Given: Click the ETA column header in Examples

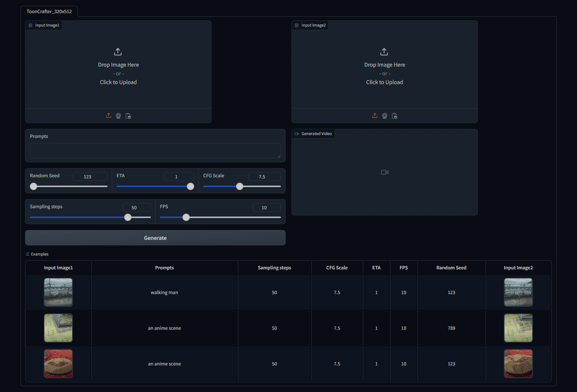Looking at the screenshot, I should (376, 268).
